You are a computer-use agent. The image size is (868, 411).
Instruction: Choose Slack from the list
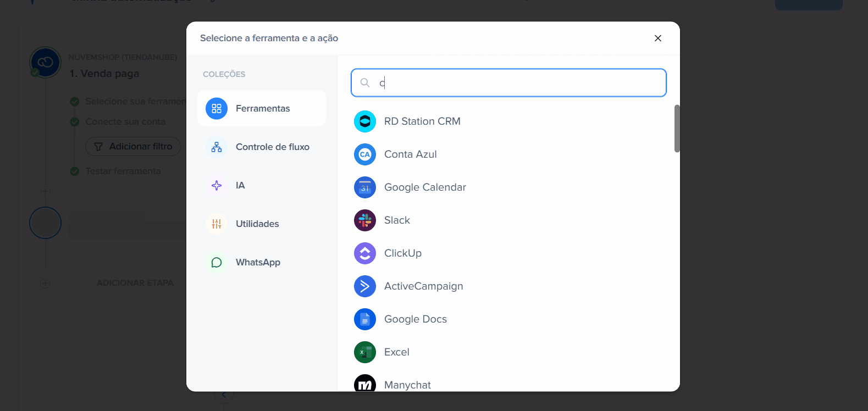pos(508,220)
